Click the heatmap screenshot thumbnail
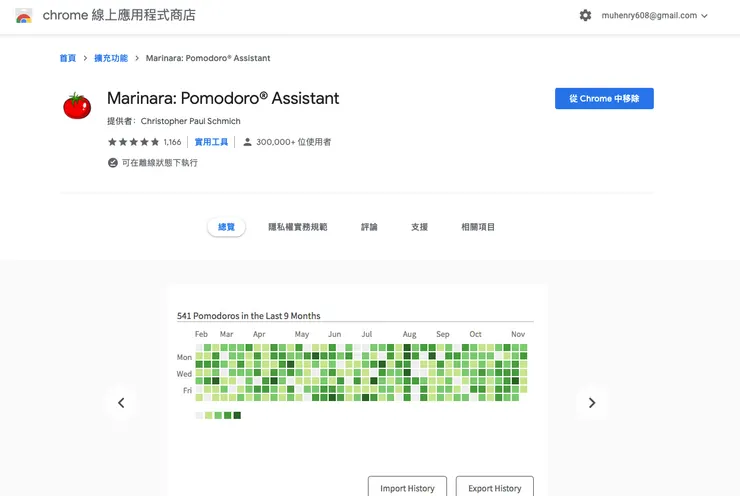 pos(357,390)
